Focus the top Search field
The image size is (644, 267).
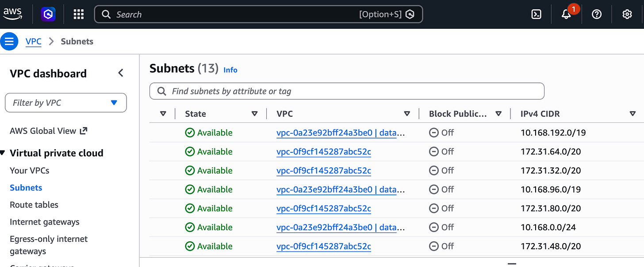pos(259,14)
